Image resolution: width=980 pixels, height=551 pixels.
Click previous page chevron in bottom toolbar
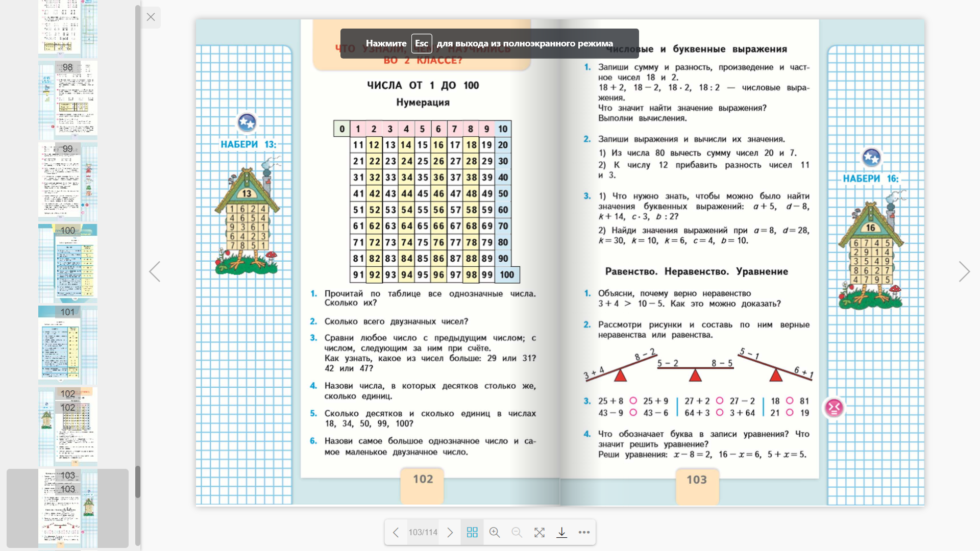click(x=396, y=532)
